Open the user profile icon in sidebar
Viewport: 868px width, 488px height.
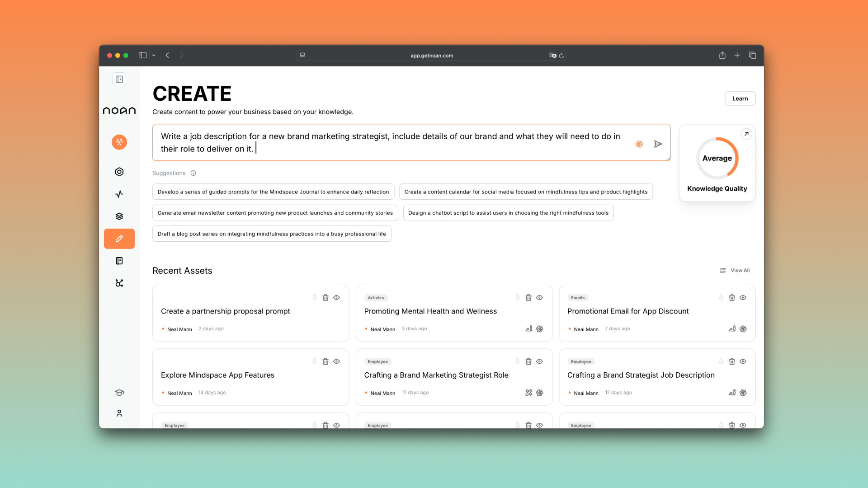[x=119, y=413]
